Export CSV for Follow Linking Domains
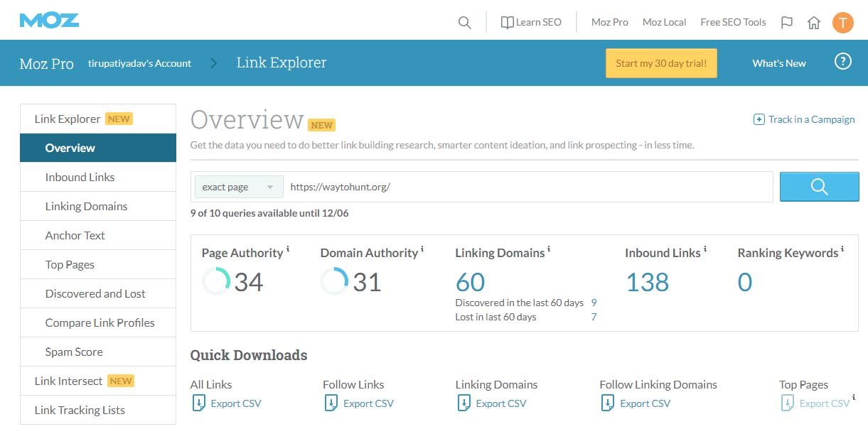Viewport: 868px width, 429px height. (645, 403)
